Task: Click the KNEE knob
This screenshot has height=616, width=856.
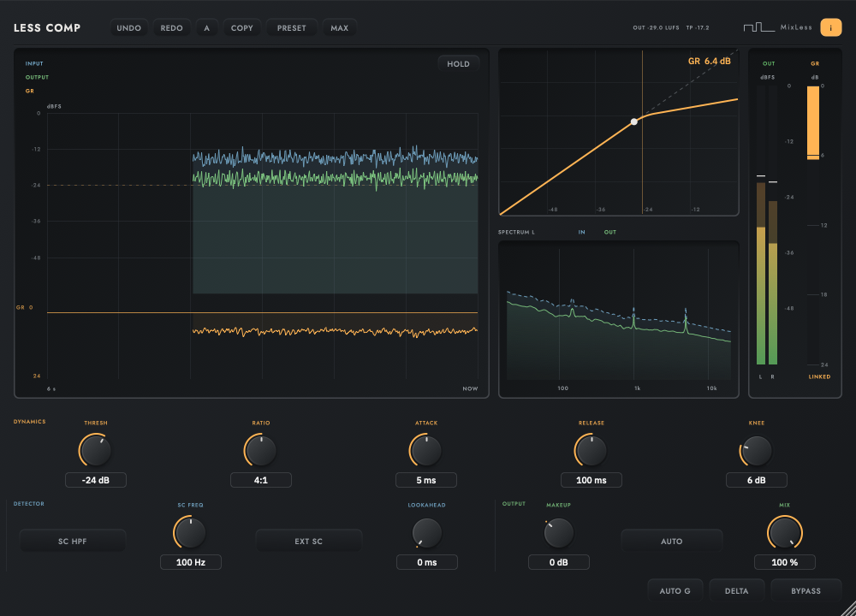Action: click(757, 451)
